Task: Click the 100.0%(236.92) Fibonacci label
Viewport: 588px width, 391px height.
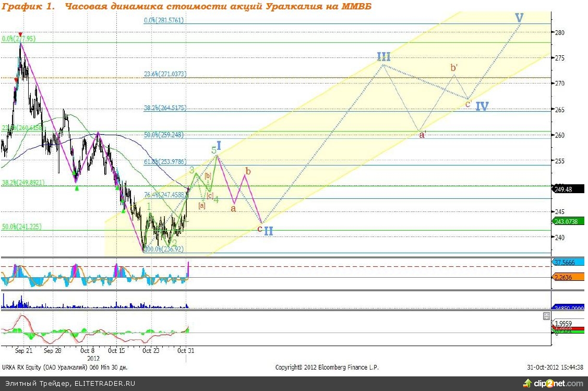Action: click(x=163, y=250)
